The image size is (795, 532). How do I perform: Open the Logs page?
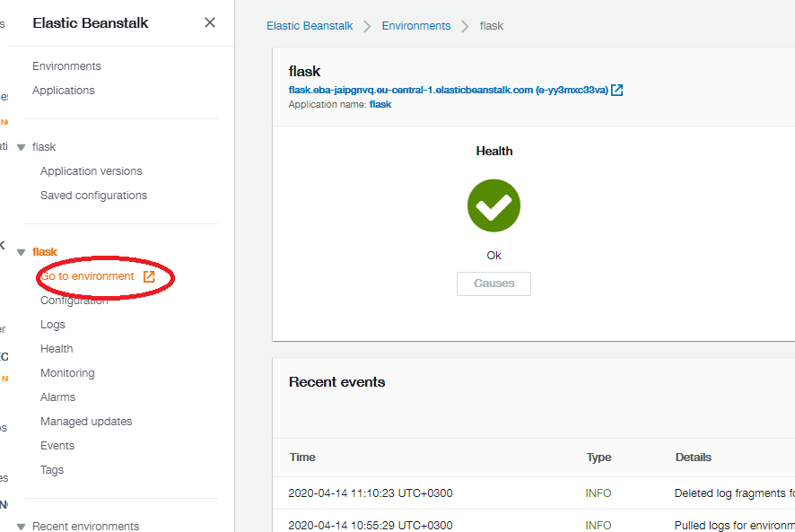[x=53, y=325]
